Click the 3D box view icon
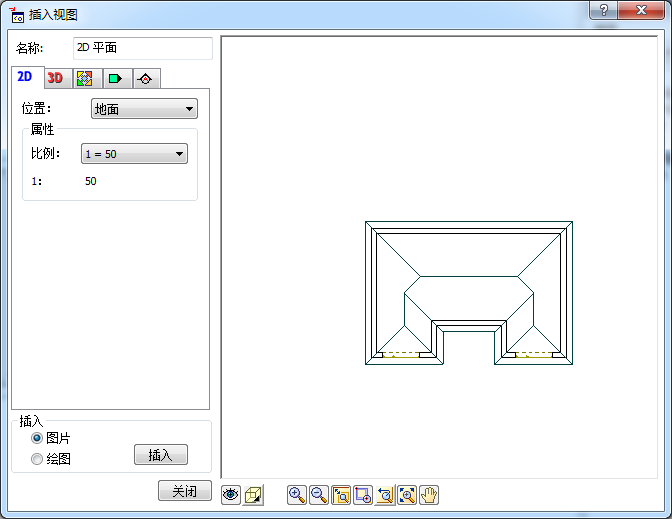Viewport: 672px width, 519px height. coord(253,495)
